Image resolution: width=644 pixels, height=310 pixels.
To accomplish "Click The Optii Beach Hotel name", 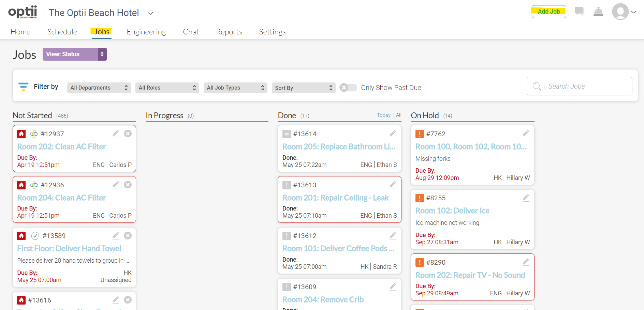I will pyautogui.click(x=94, y=13).
